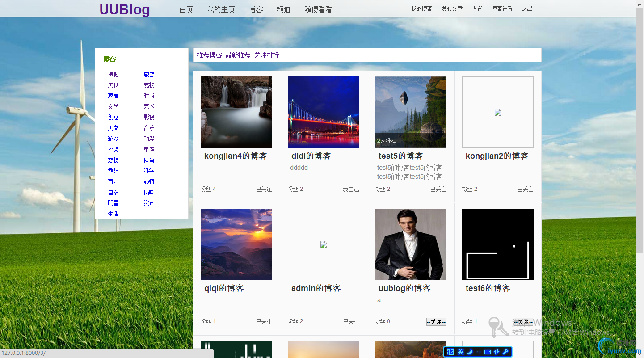Screen dimensions: 644x358
Task: Open didi's bridge night thumbnail
Action: pyautogui.click(x=324, y=112)
